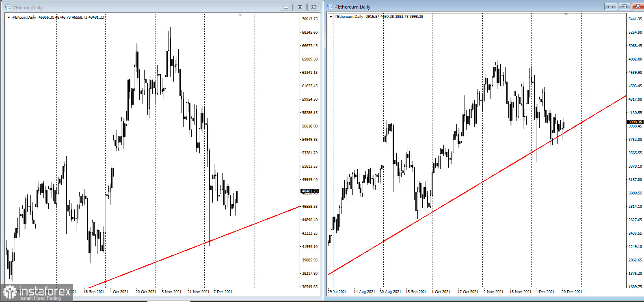Click the 3752.00 price level on Ethereum axis
The height and width of the screenshot is (302, 644).
pos(635,139)
